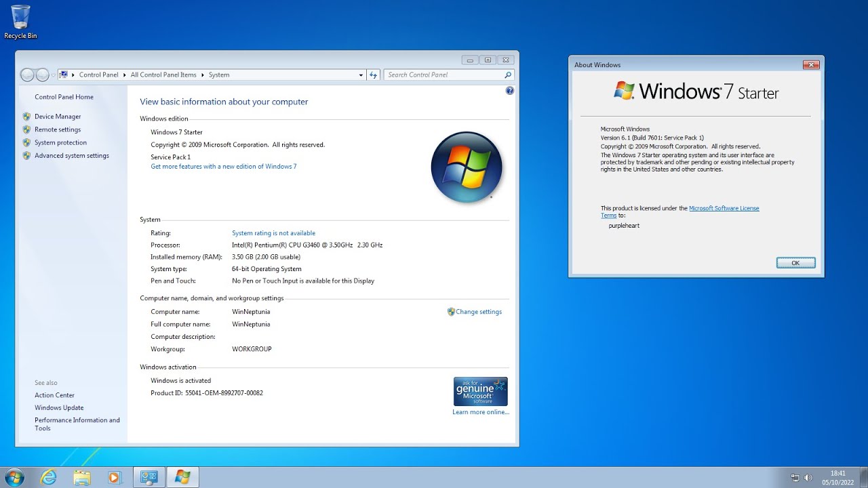Click the refresh button next to address bar
Image resolution: width=868 pixels, height=488 pixels.
[x=373, y=75]
